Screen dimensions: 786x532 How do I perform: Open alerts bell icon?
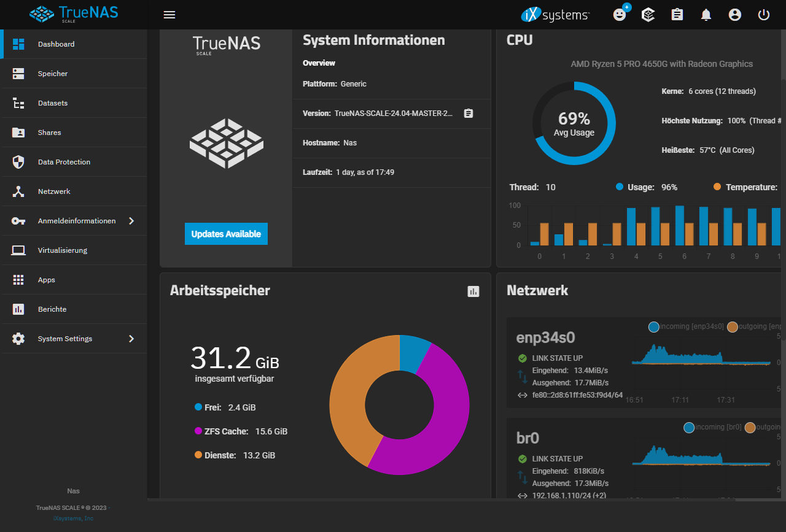coord(706,15)
